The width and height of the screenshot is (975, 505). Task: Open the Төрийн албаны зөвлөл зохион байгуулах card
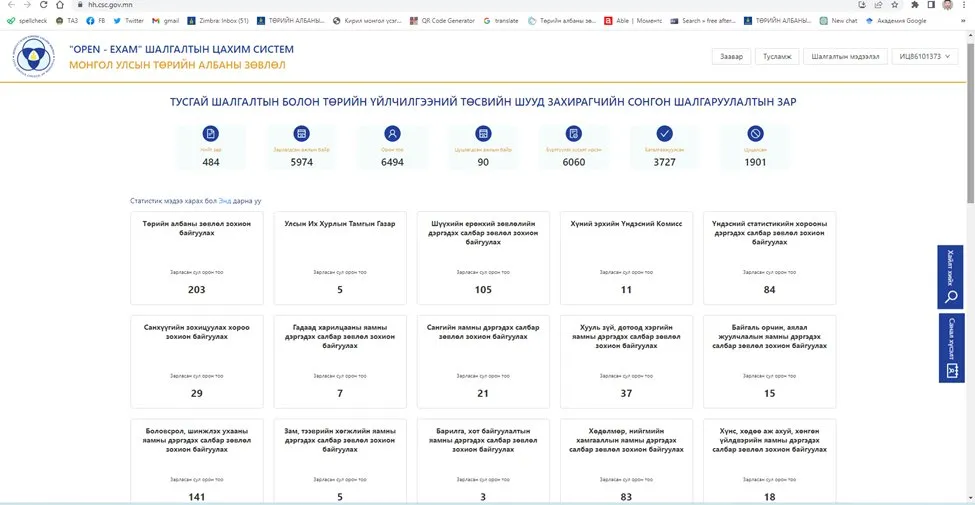[x=196, y=258]
